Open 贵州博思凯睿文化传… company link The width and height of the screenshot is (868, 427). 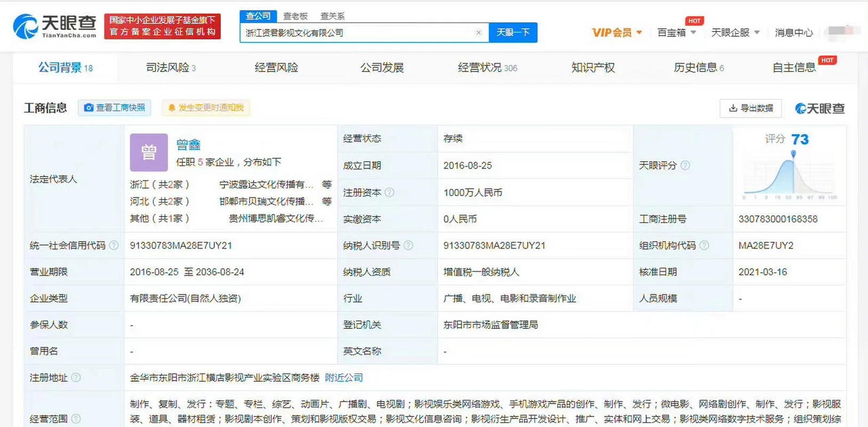pyautogui.click(x=276, y=219)
